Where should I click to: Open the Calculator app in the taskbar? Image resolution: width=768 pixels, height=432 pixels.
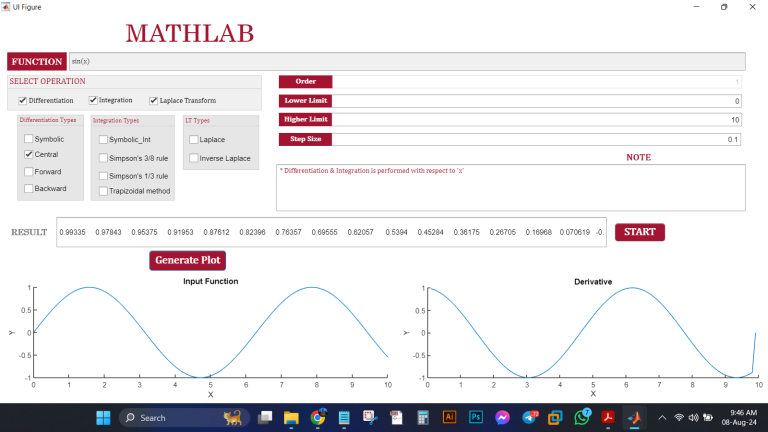(423, 417)
